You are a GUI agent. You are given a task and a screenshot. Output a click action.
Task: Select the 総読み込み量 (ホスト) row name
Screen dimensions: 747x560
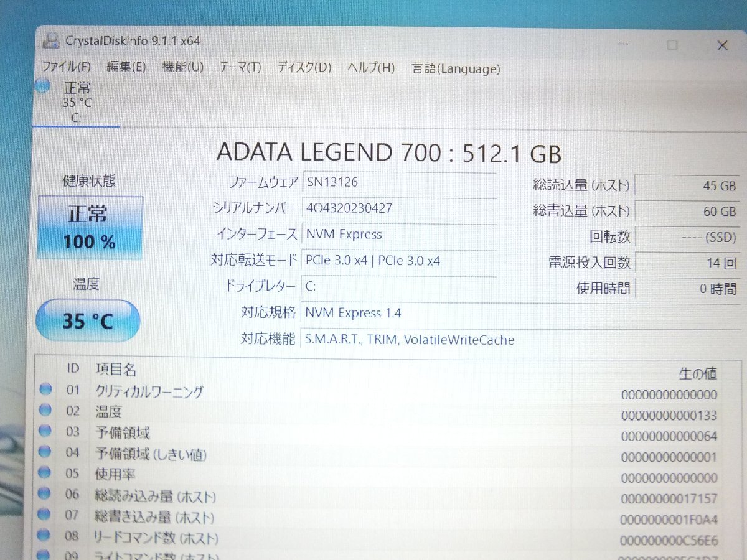(x=154, y=496)
